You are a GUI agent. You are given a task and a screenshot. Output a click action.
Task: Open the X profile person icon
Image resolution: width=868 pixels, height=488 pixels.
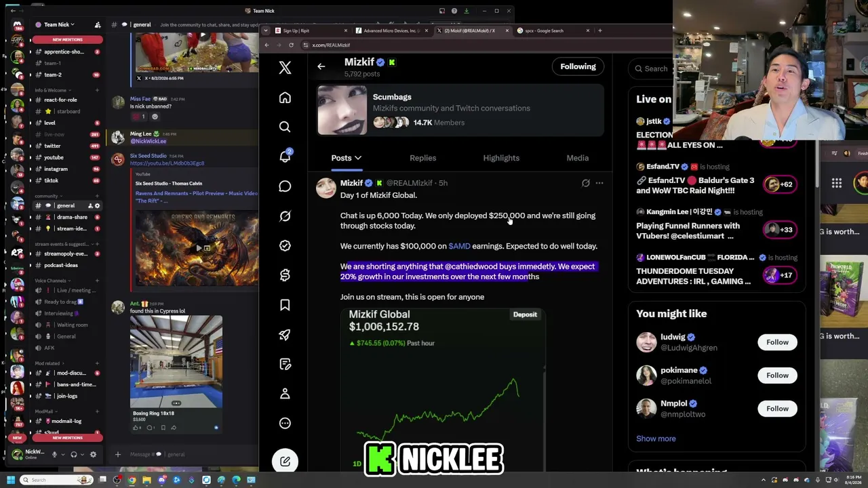coord(285,394)
